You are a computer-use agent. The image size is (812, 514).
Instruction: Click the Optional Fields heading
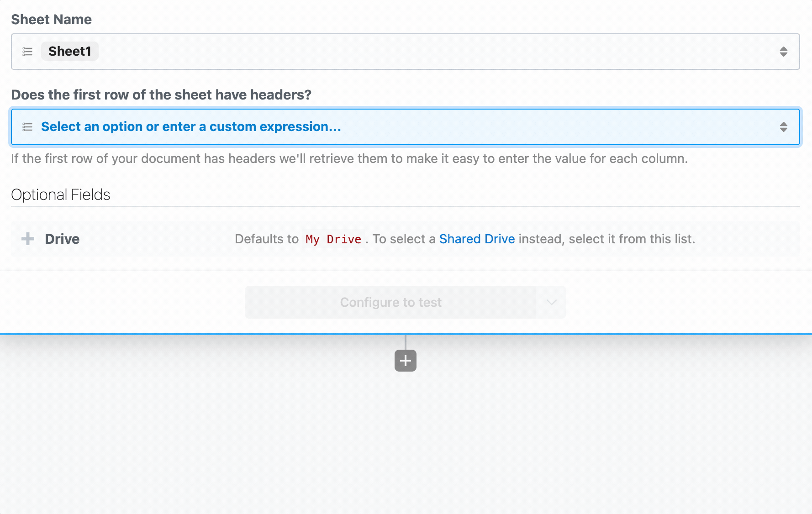61,195
